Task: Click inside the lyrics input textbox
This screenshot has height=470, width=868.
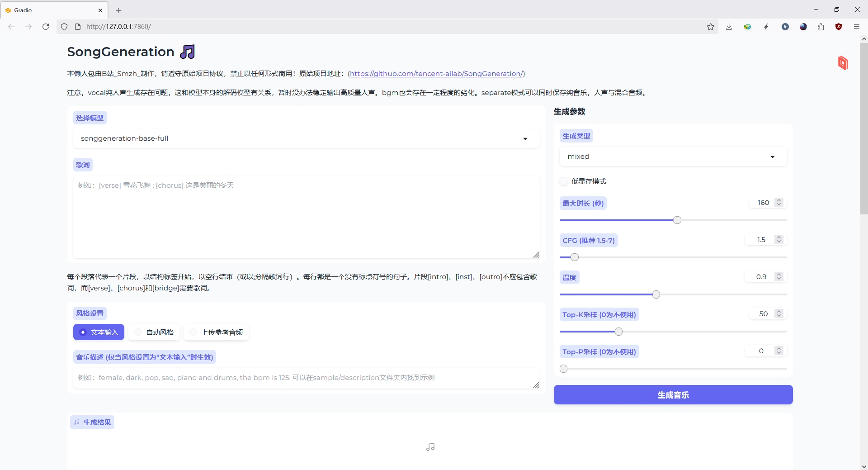Action: [x=305, y=217]
